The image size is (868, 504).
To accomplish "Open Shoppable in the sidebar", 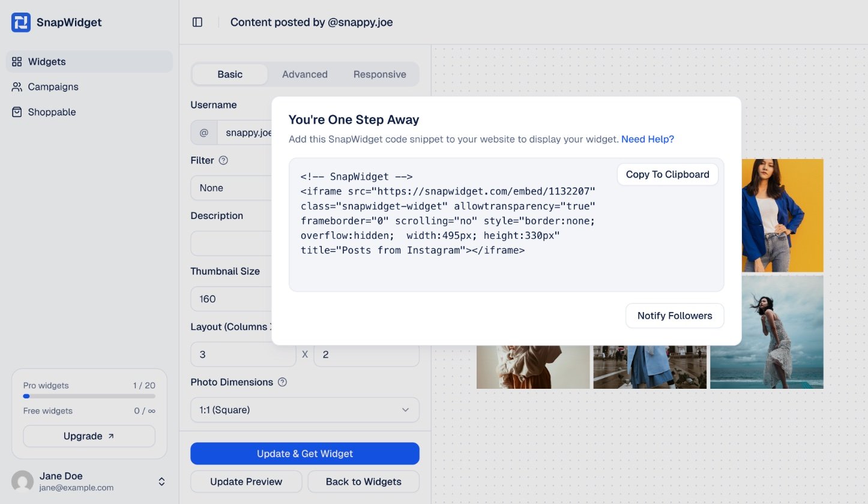I will 89,112.
